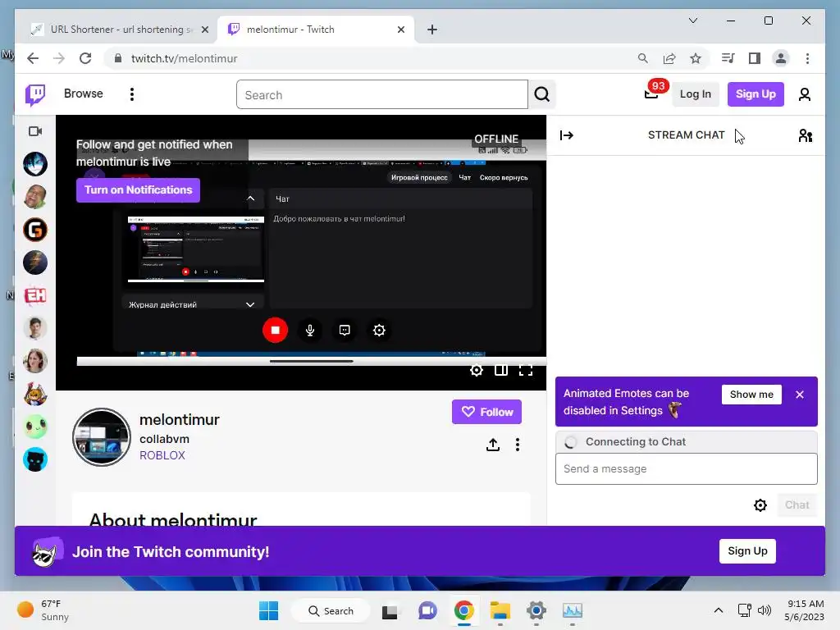Toggle fullscreen video player
The image size is (840, 630).
coord(526,370)
